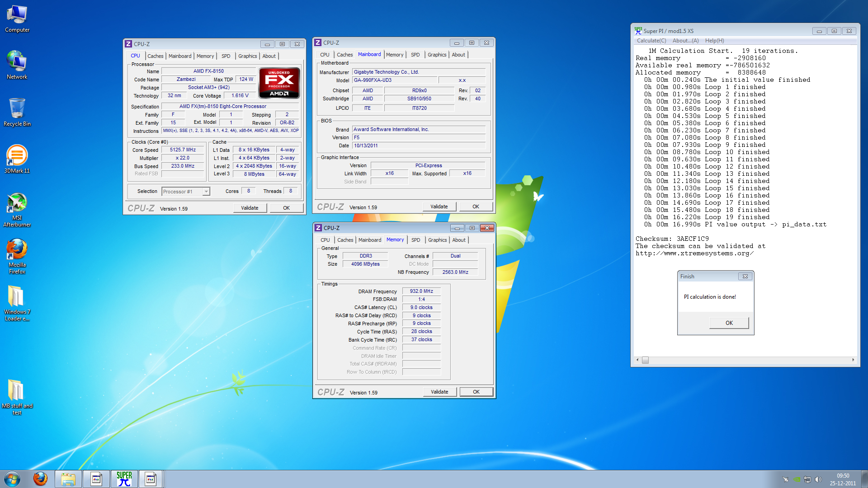
Task: Open the Calculate(C) menu in Super PI
Action: point(651,41)
